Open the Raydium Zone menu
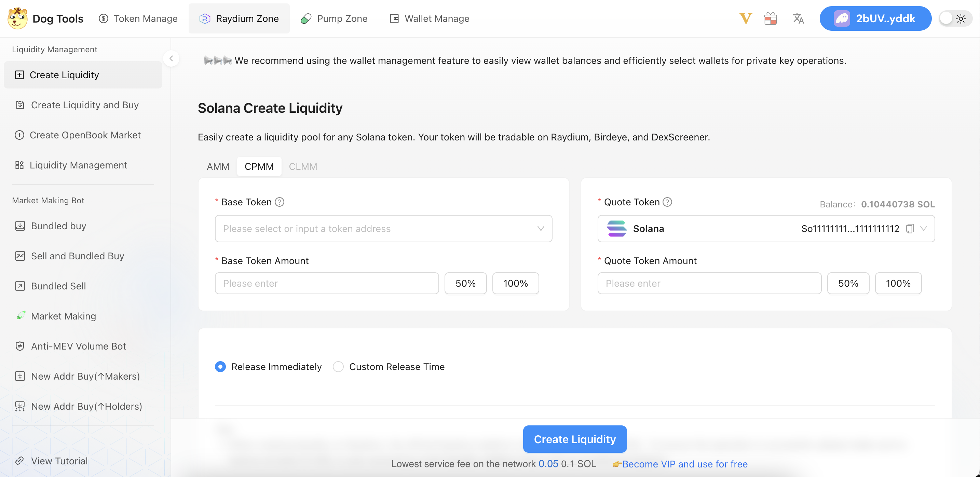This screenshot has width=980, height=477. coord(239,18)
